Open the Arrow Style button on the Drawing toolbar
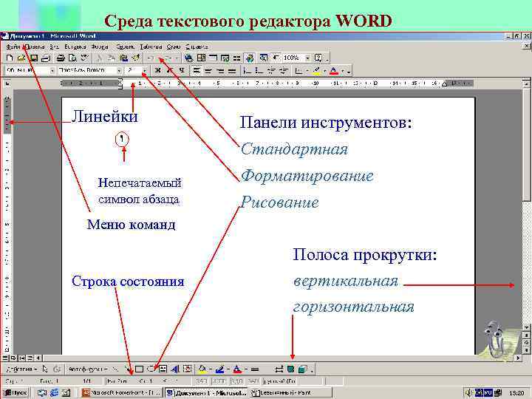Screen dimensions: 532x399 pos(279,369)
